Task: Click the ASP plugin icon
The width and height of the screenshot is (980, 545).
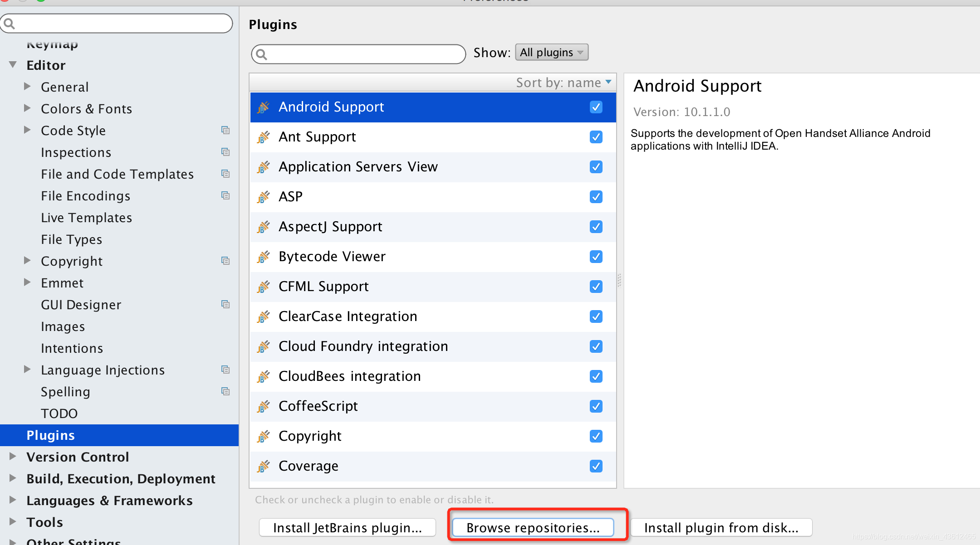Action: (x=263, y=197)
